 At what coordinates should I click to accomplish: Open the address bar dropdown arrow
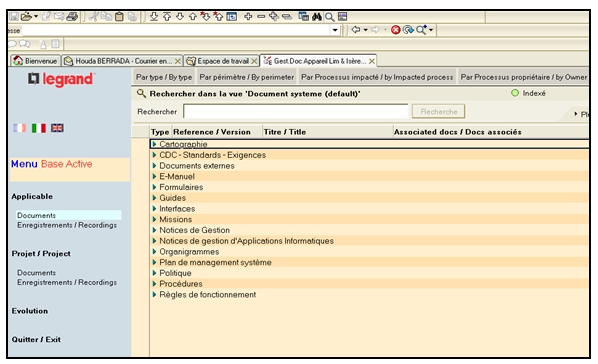335,30
